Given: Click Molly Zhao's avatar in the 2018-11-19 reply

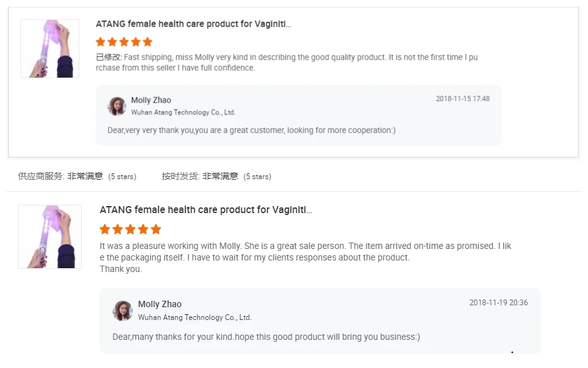Looking at the screenshot, I should [123, 310].
